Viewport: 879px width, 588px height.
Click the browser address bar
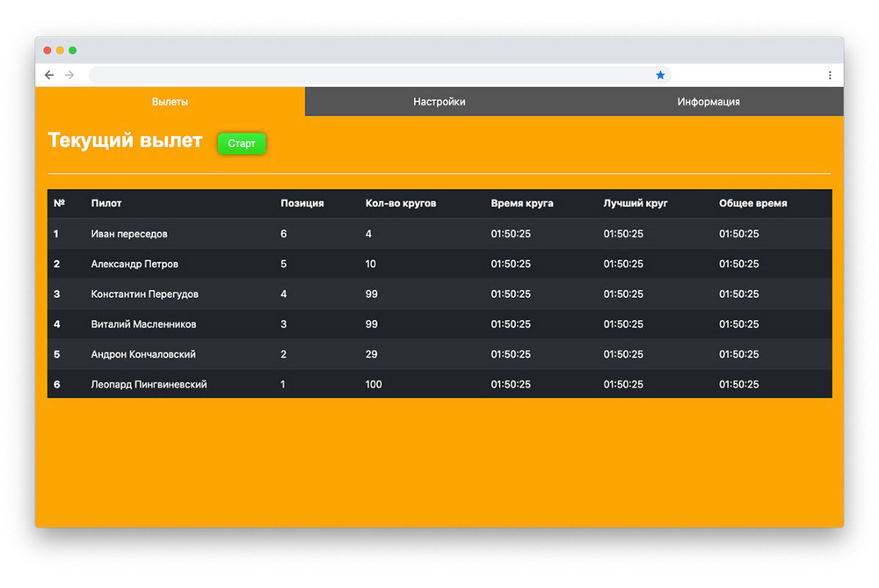tap(369, 76)
